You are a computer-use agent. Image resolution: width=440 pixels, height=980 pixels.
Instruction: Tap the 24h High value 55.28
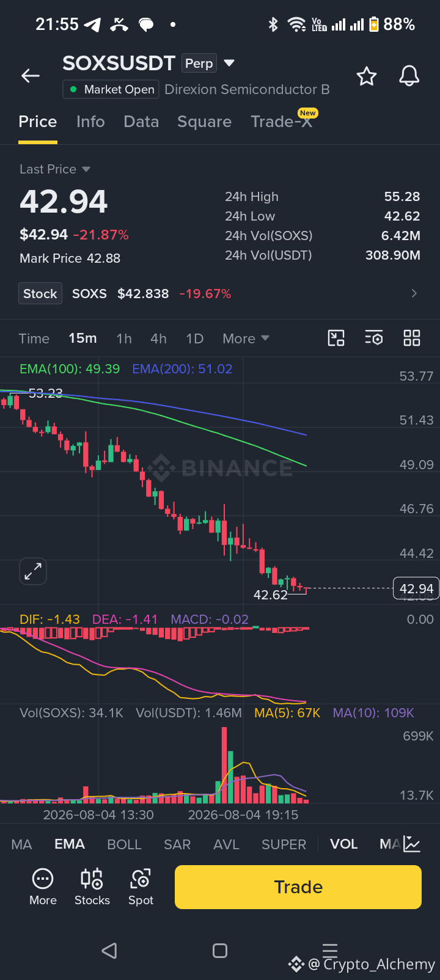(402, 197)
